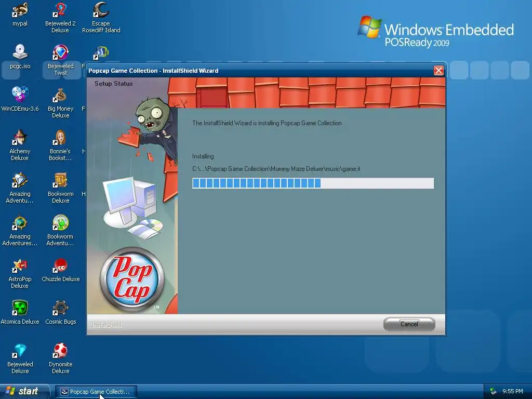This screenshot has width=532, height=399.
Task: Click the 'Setup Status' heading
Action: (x=114, y=84)
